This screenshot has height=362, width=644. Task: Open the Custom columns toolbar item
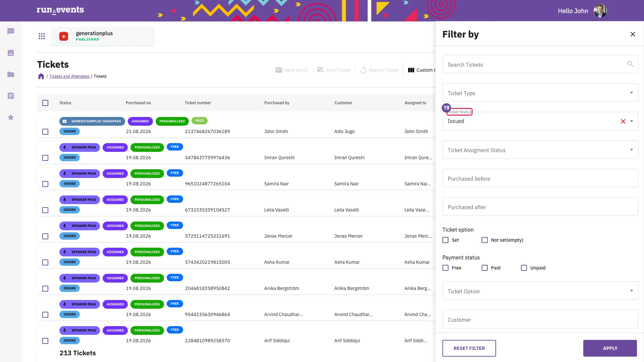pos(422,70)
